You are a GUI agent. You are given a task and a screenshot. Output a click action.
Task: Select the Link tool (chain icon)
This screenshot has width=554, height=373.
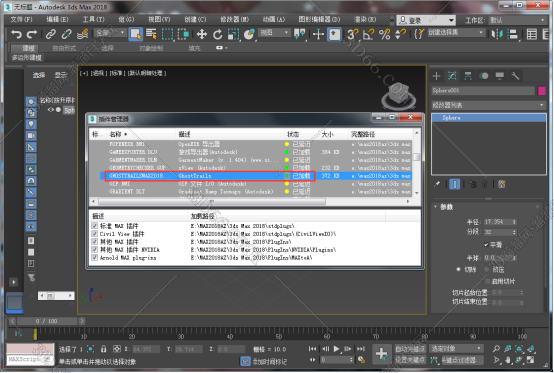(x=51, y=34)
